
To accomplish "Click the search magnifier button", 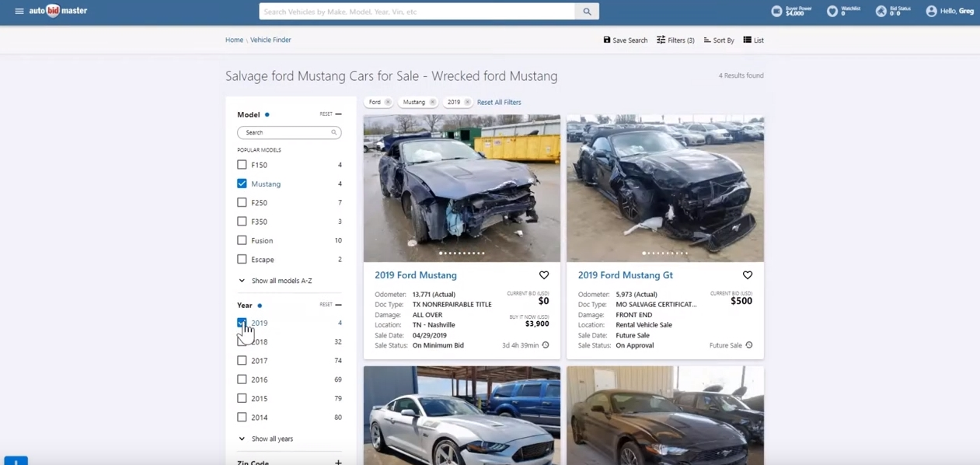I will pyautogui.click(x=587, y=12).
